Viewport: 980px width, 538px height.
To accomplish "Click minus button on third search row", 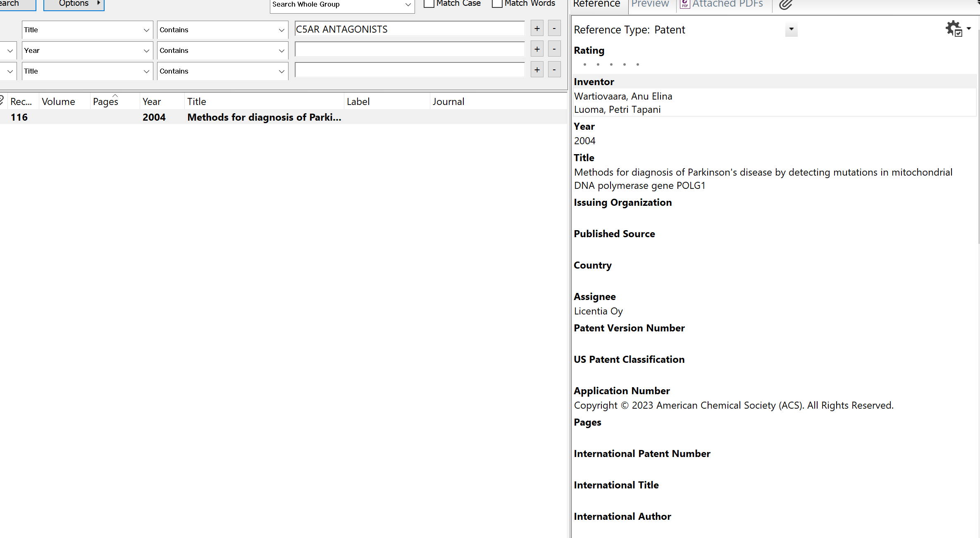I will tap(554, 70).
